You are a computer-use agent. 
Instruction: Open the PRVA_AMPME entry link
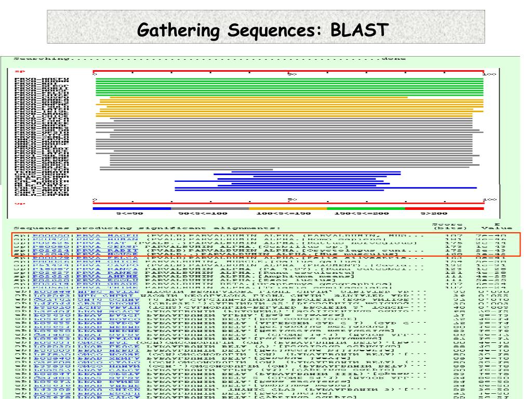[x=107, y=276]
